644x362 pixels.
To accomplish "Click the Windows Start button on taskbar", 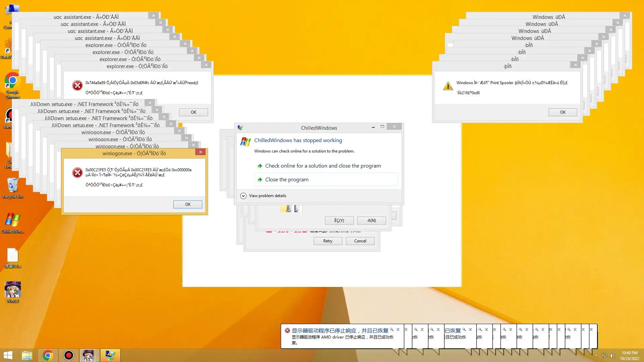I will pos(8,355).
